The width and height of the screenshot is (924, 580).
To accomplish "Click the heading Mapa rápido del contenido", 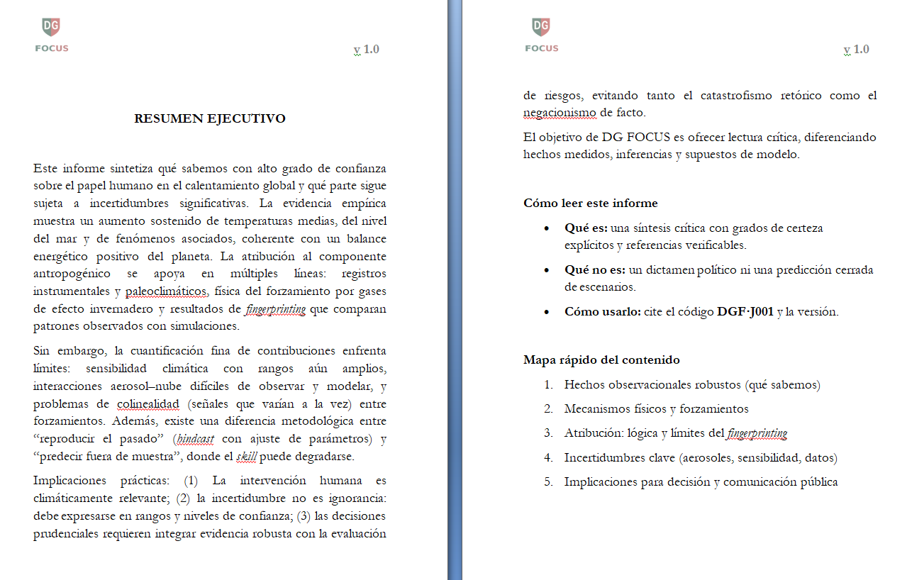I will pyautogui.click(x=601, y=359).
